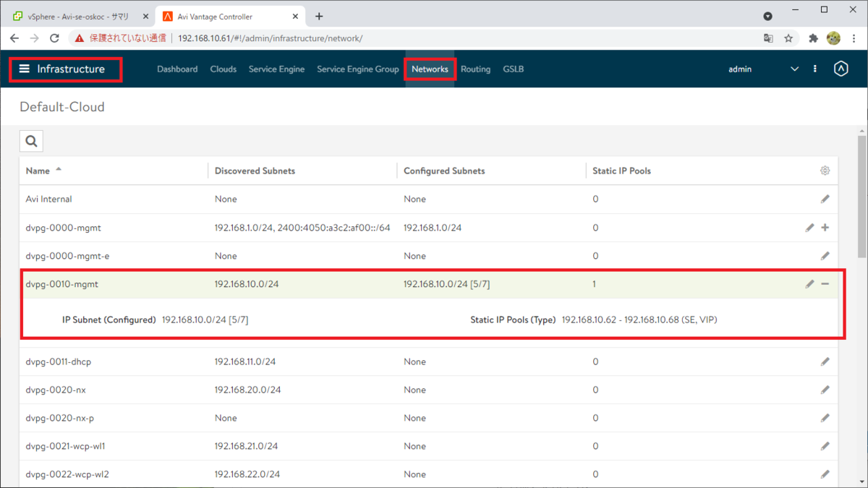
Task: Click the translate page icon
Action: click(768, 38)
